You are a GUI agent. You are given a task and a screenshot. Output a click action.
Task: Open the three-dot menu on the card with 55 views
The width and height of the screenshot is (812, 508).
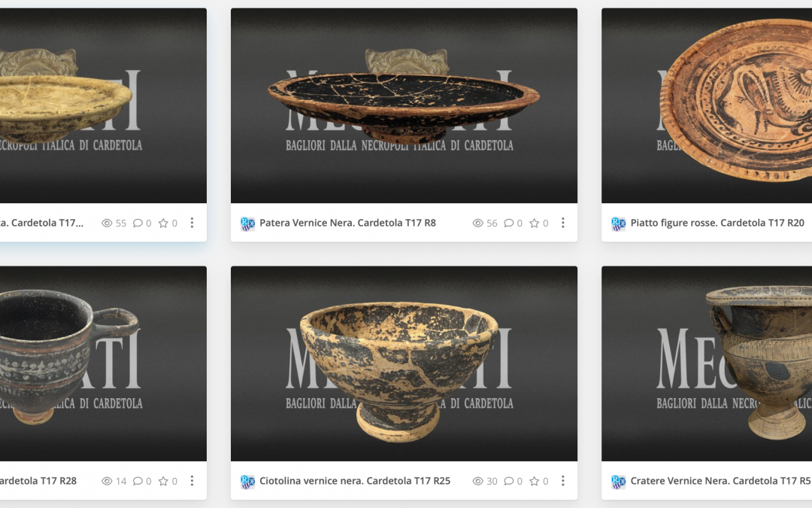pyautogui.click(x=192, y=223)
